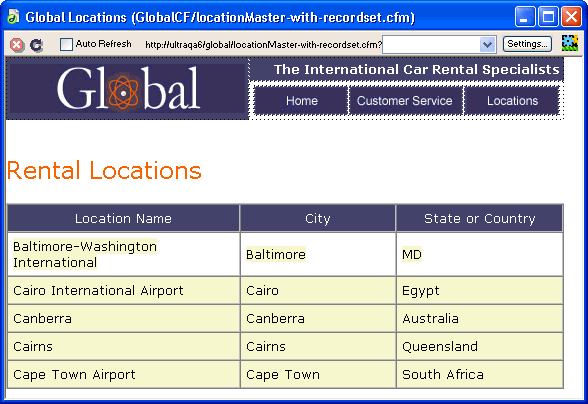The width and height of the screenshot is (588, 404).
Task: Enable the Auto Refresh checkbox
Action: coord(66,44)
